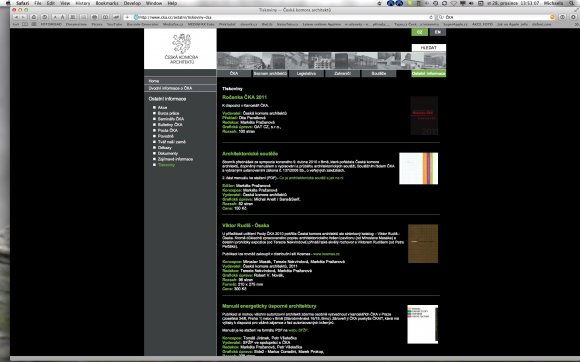Click the Manuál energeticky úsporné cover thumbnail
The image size is (580, 362).
pyautogui.click(x=422, y=324)
